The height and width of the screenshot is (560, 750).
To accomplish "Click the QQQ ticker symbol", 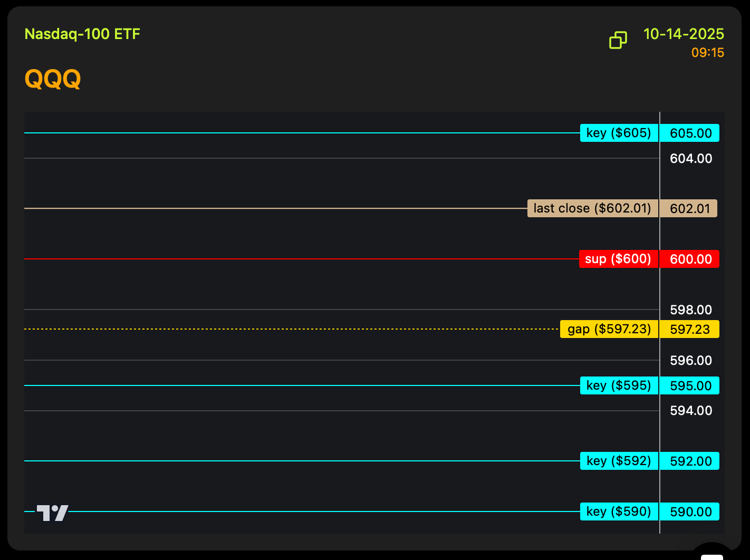I will point(53,79).
